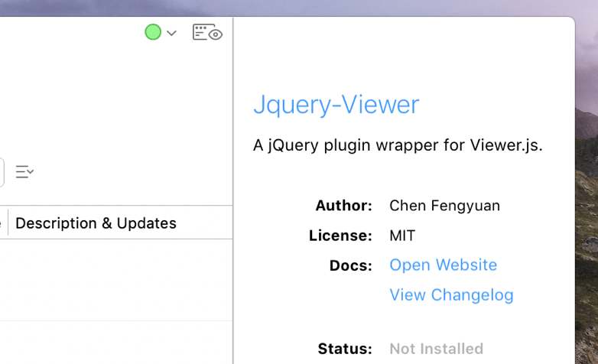
Task: Open the list filter options icon
Action: point(24,172)
